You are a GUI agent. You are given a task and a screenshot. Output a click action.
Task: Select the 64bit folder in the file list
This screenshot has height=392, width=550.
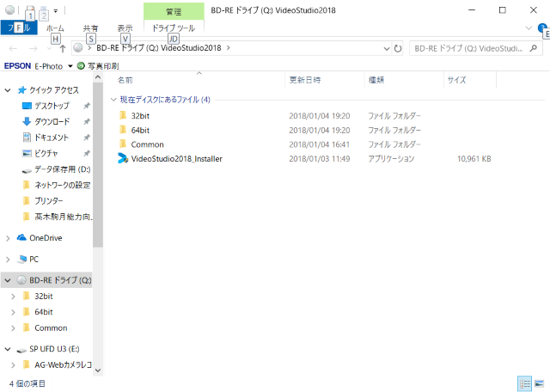tap(140, 130)
